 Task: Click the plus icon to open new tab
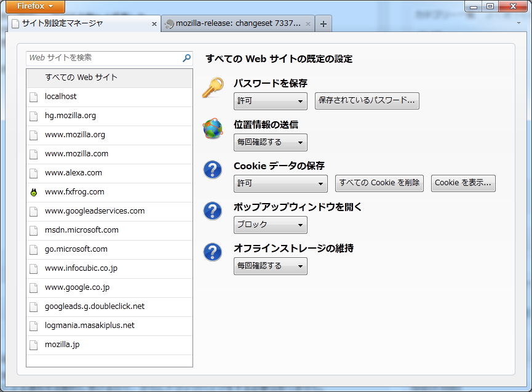(324, 24)
